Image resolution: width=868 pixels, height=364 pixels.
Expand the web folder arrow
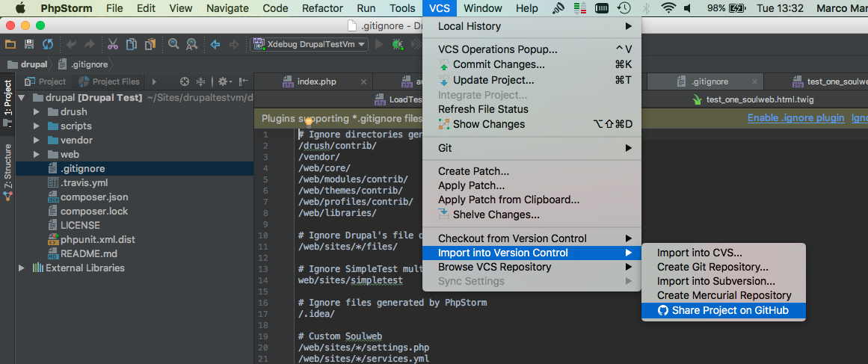(37, 154)
